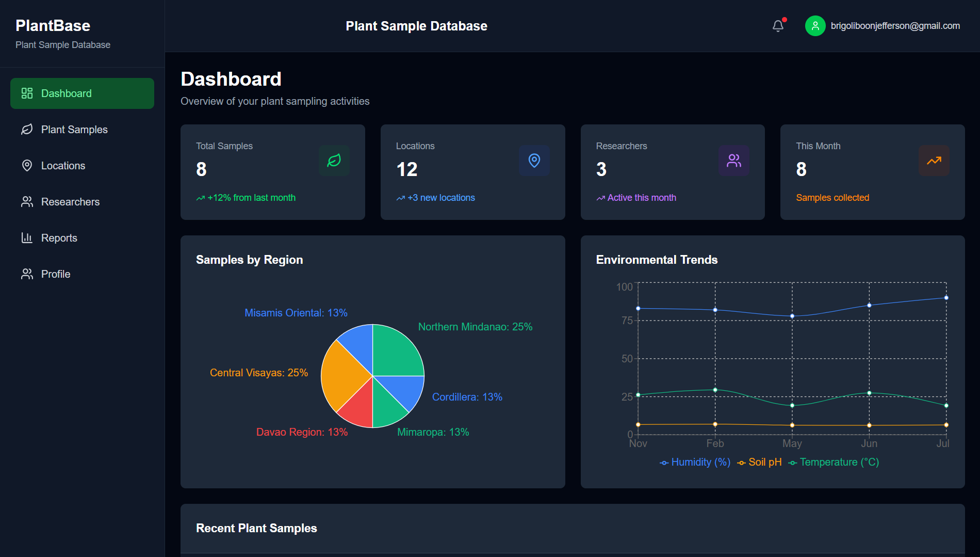Click the Researchers people icon in sidebar
The width and height of the screenshot is (980, 557).
(x=27, y=201)
